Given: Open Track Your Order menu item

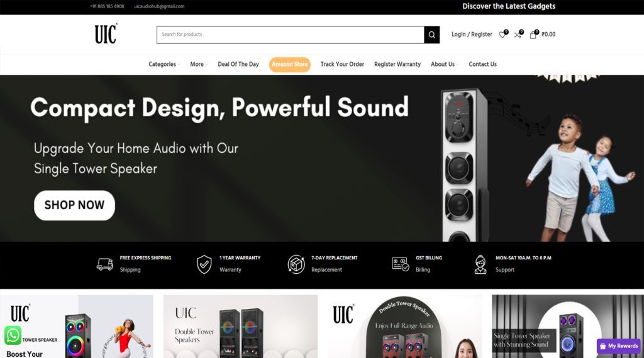Looking at the screenshot, I should point(342,65).
